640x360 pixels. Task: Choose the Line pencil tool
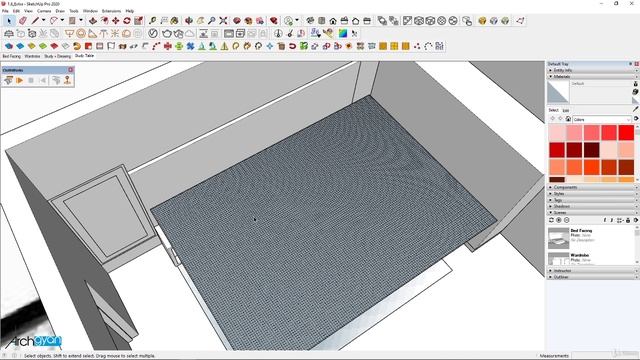[x=36, y=21]
